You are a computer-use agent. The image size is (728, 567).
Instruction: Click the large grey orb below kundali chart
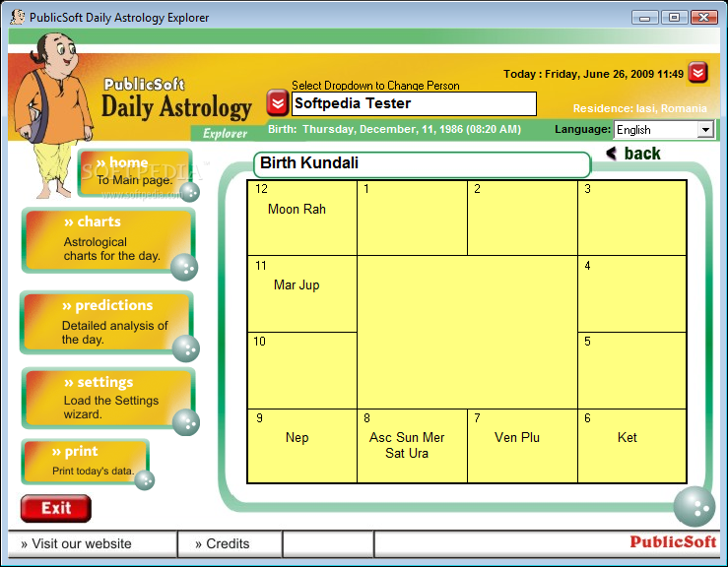tap(695, 507)
